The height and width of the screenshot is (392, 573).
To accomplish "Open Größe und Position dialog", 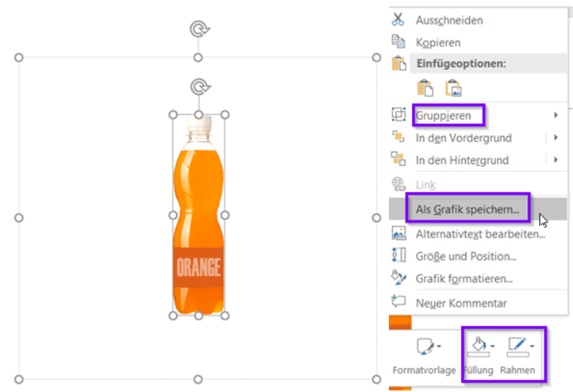I will pyautogui.click(x=465, y=256).
